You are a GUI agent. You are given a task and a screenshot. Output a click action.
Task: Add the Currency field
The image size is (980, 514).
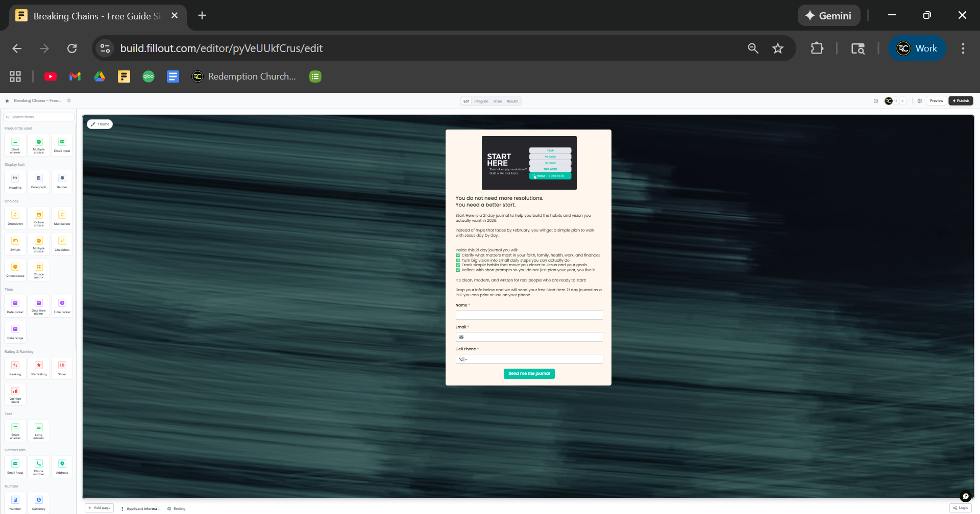click(39, 502)
